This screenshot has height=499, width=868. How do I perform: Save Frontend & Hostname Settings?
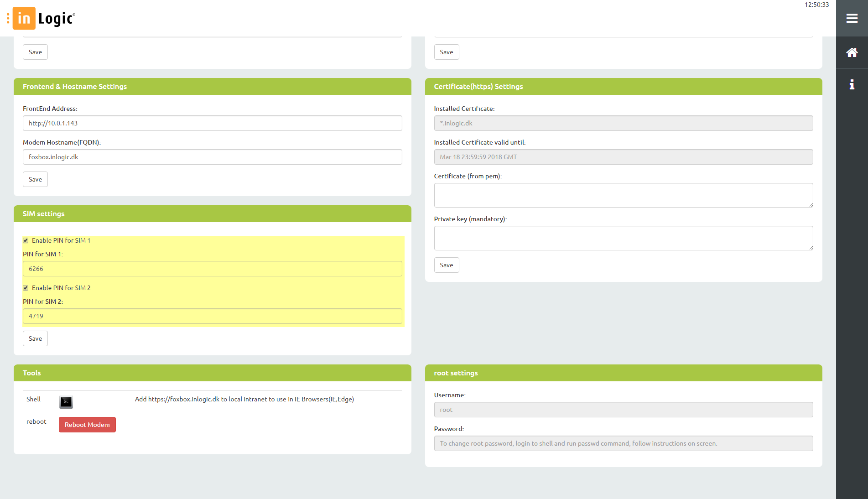(35, 179)
